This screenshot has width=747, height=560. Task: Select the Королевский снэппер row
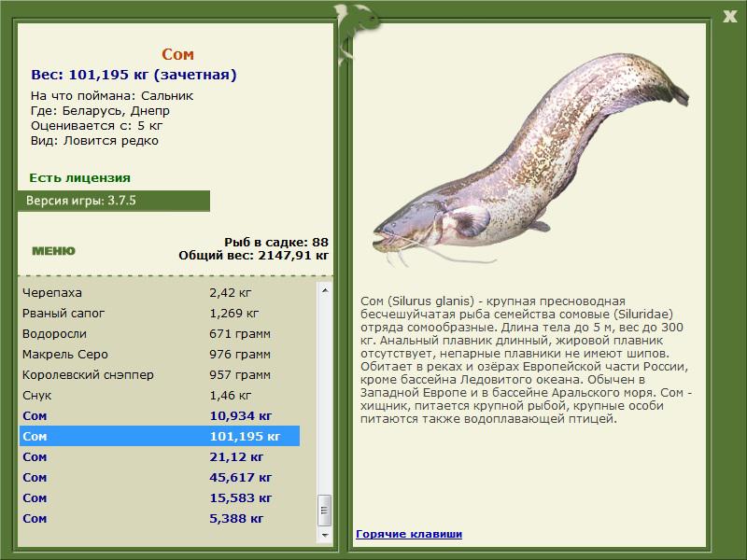click(x=160, y=374)
